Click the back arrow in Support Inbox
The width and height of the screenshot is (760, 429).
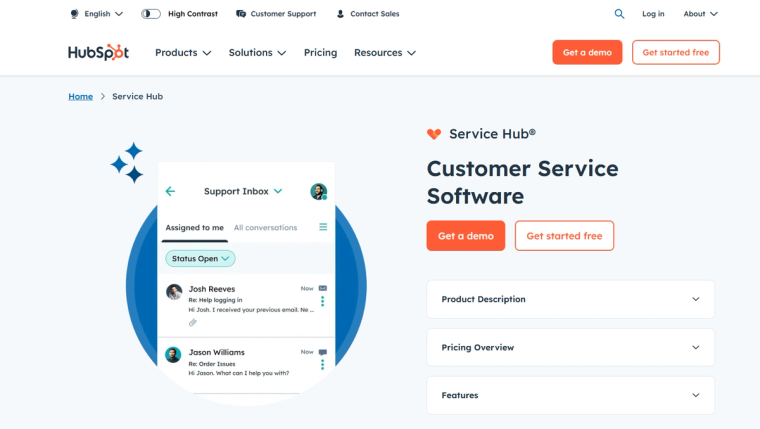coord(170,191)
